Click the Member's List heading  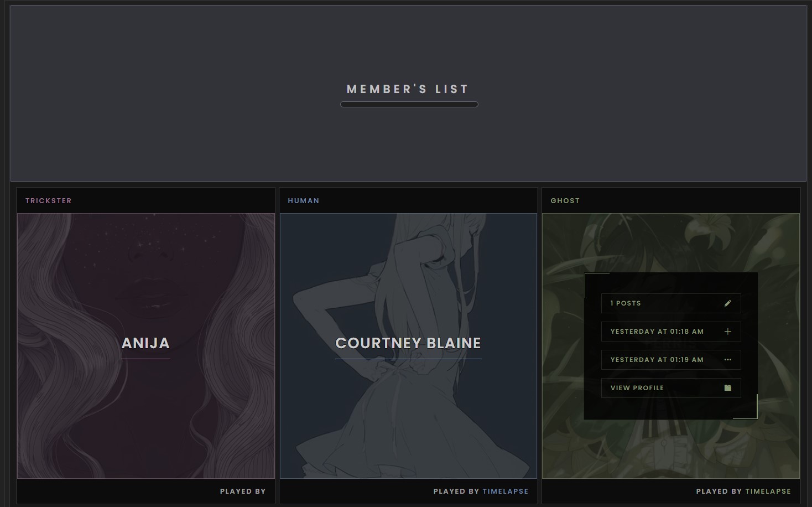point(408,89)
